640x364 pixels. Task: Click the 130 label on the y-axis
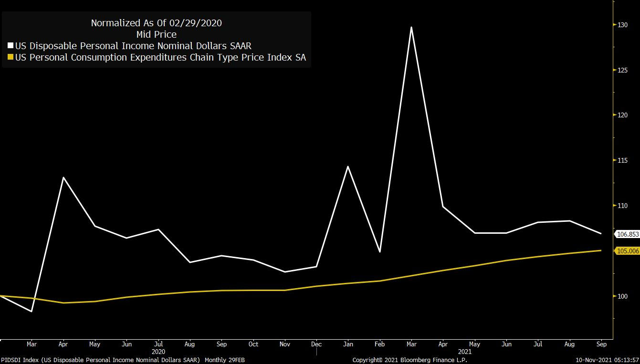click(622, 25)
